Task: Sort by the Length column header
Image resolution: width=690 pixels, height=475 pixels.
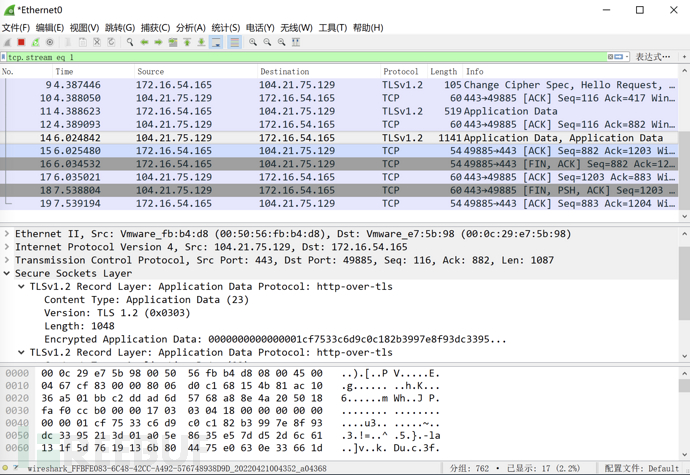Action: click(x=445, y=71)
